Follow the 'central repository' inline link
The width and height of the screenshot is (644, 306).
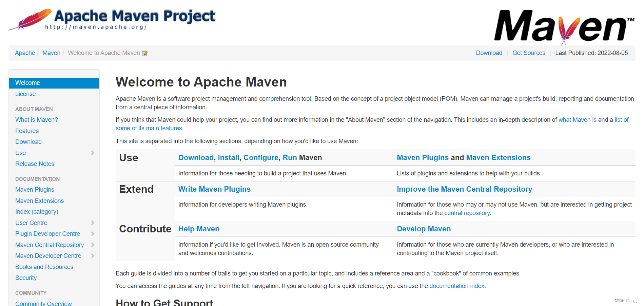pos(467,213)
